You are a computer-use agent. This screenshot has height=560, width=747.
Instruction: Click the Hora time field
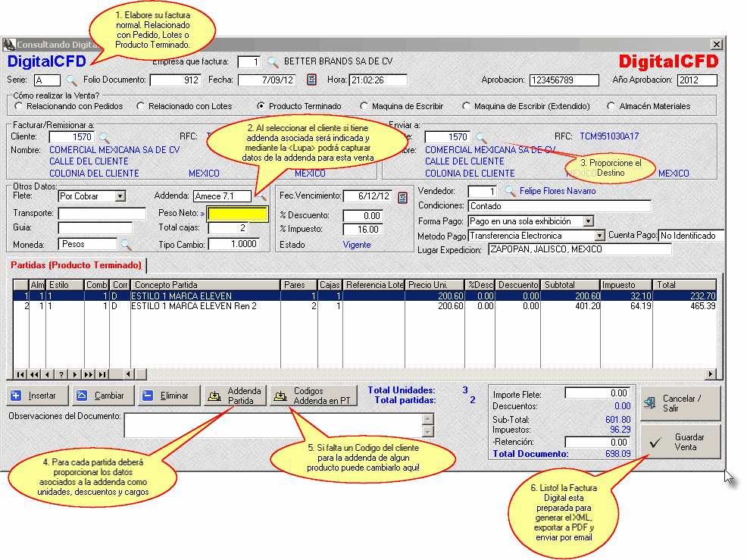tap(378, 80)
